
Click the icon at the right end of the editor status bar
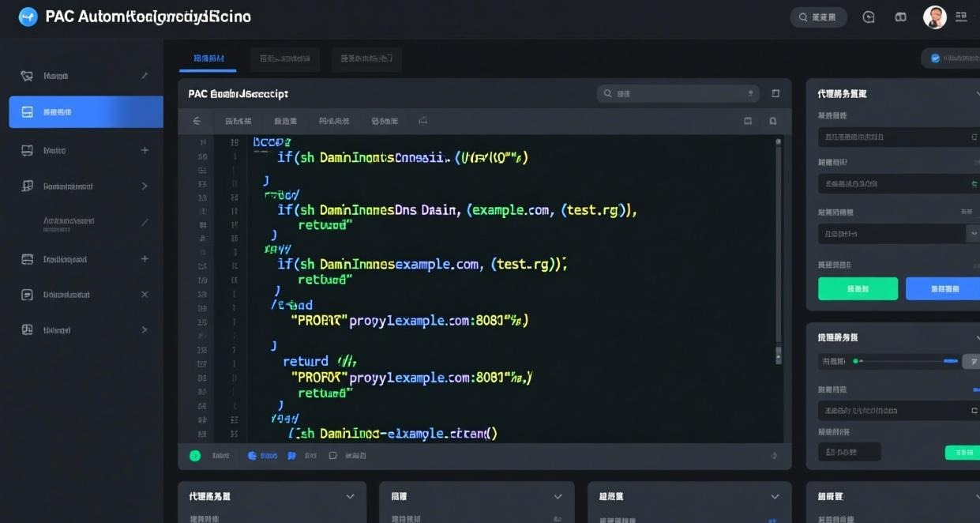coord(774,456)
